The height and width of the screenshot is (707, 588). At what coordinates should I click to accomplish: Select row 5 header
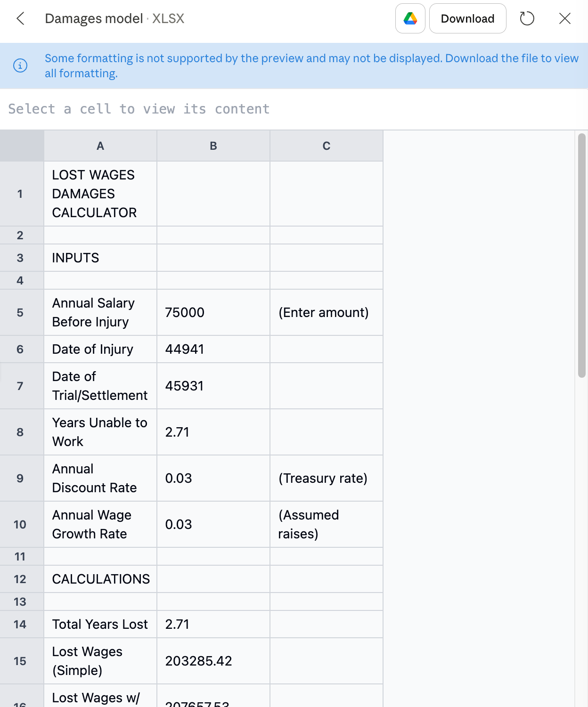20,312
